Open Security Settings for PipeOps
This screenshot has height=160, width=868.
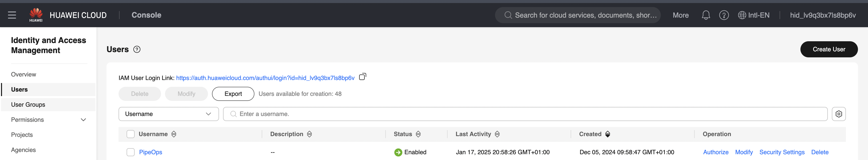point(782,152)
